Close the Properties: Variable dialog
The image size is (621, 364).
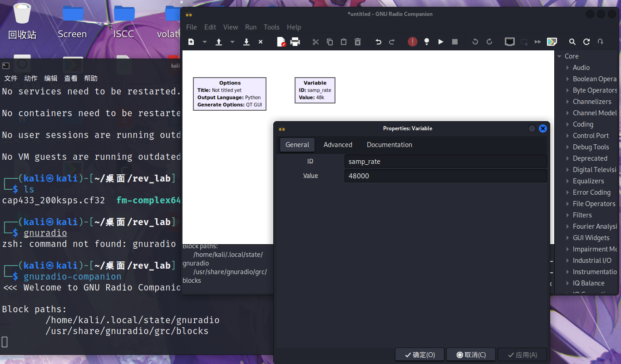pyautogui.click(x=542, y=128)
